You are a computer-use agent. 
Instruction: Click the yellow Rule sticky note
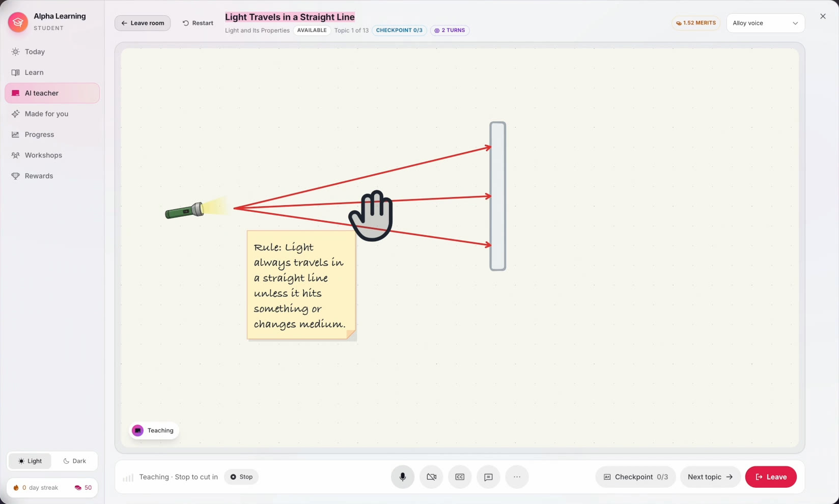coord(301,285)
